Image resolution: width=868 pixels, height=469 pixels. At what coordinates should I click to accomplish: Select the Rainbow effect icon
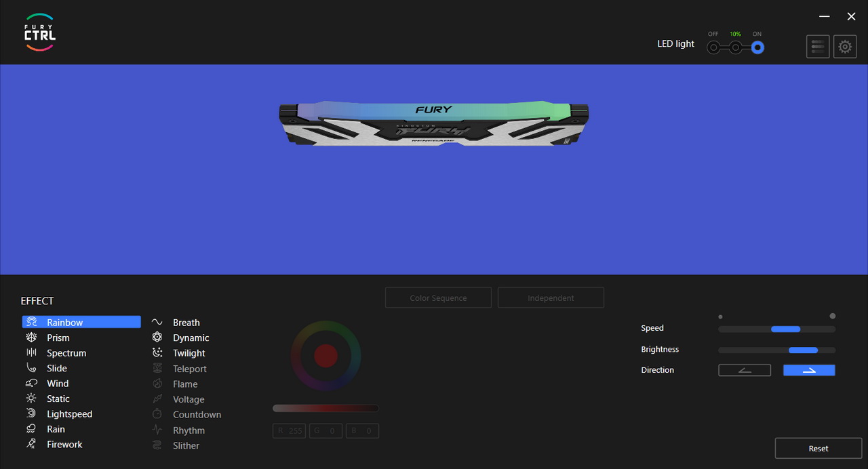pyautogui.click(x=32, y=323)
